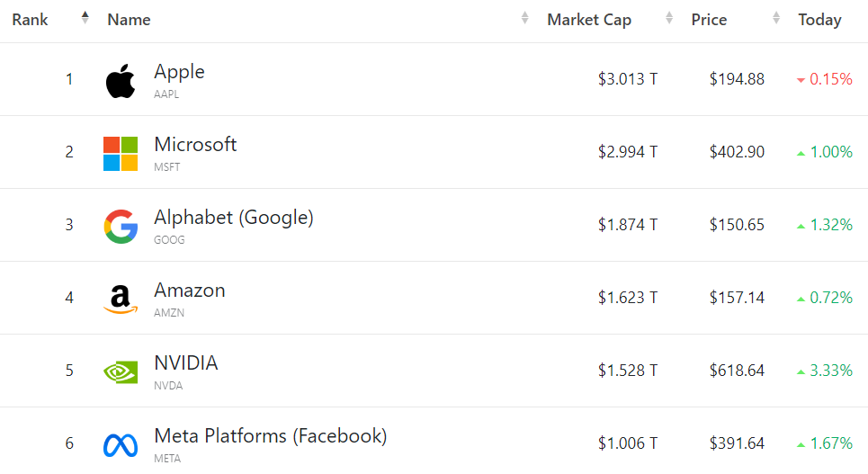The width and height of the screenshot is (868, 474).
Task: Click the NVDA ticker symbol
Action: 168,385
